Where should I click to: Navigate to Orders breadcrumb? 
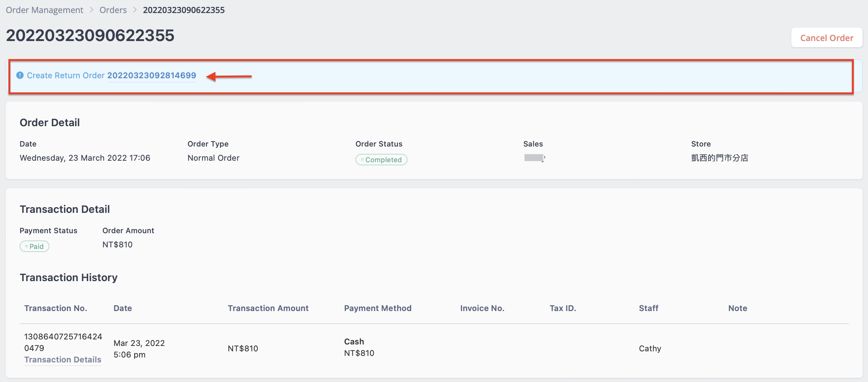113,10
